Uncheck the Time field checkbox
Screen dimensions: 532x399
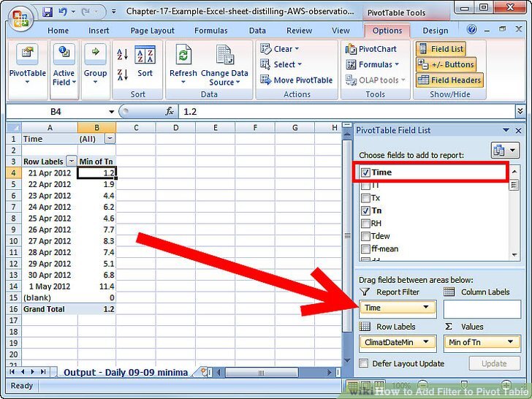[x=365, y=172]
